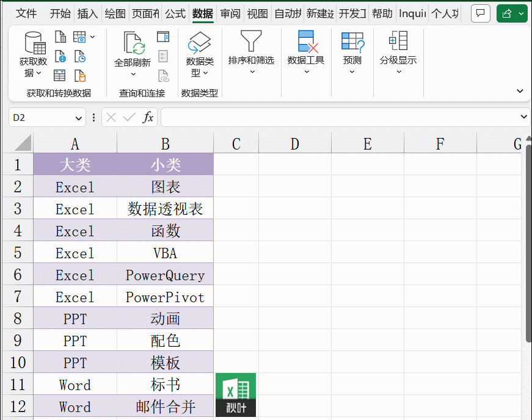
Task: Click the grayed-out Edit Links icon
Action: point(163,76)
